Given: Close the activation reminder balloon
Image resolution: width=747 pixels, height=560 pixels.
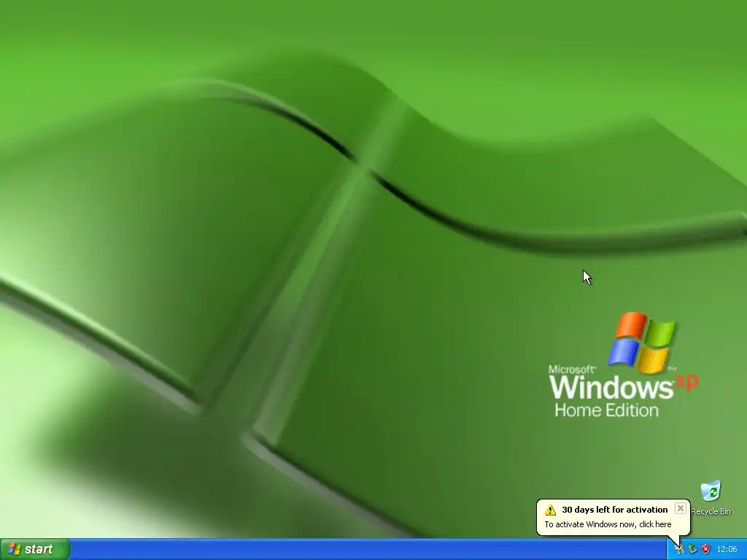Looking at the screenshot, I should click(681, 508).
